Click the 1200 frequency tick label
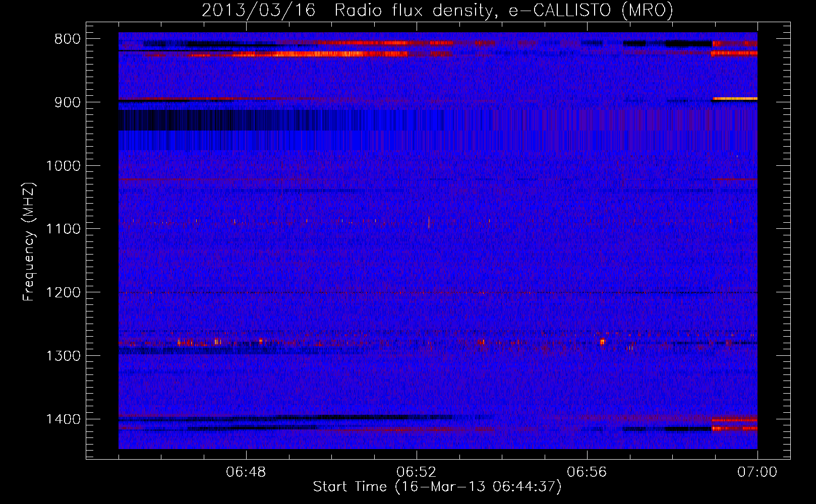 pos(63,293)
